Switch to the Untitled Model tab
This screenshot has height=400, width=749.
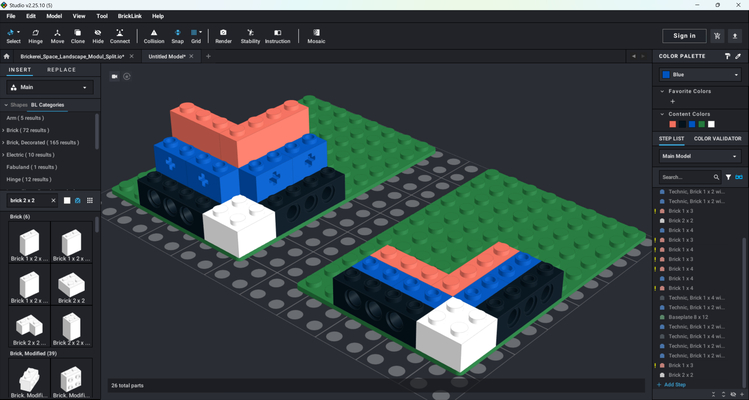tap(166, 56)
